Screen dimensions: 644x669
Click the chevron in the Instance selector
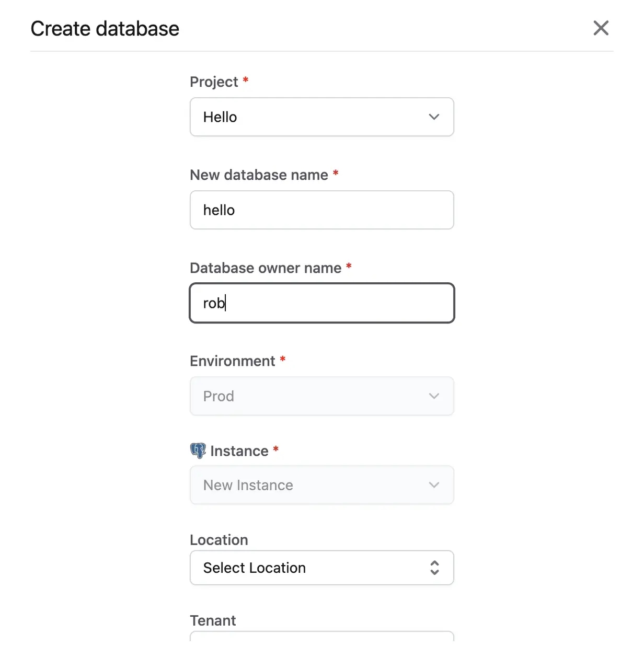pyautogui.click(x=434, y=485)
